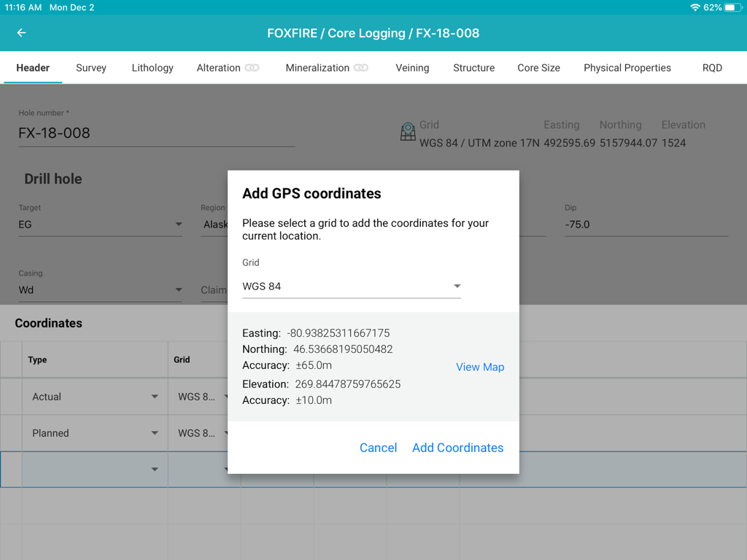Viewport: 747px width, 560px height.
Task: Expand the Type dropdown on the Planned row
Action: coord(155,433)
